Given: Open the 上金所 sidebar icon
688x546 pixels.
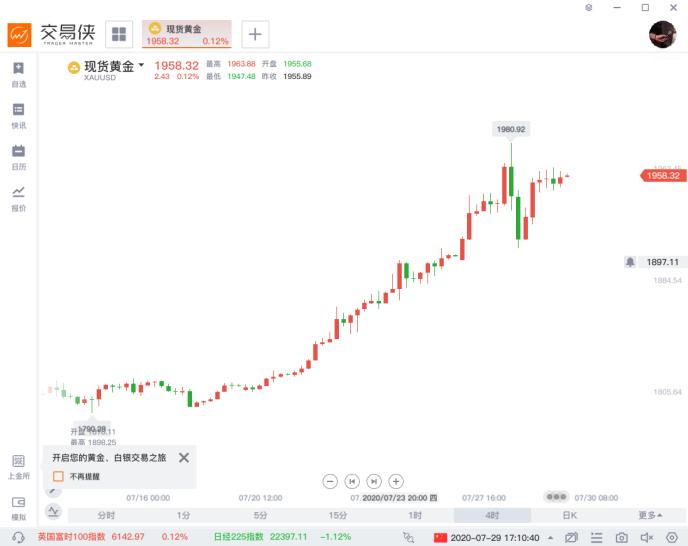Looking at the screenshot, I should [x=18, y=467].
